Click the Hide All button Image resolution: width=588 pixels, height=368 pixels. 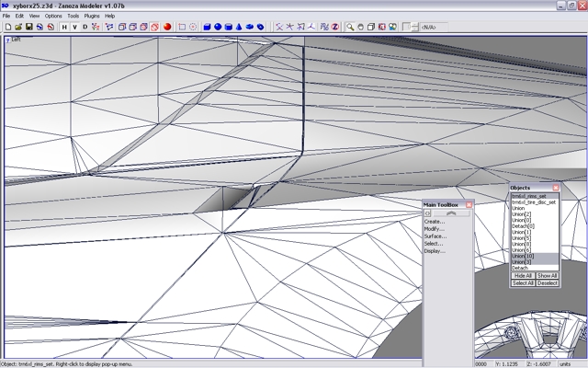point(523,275)
